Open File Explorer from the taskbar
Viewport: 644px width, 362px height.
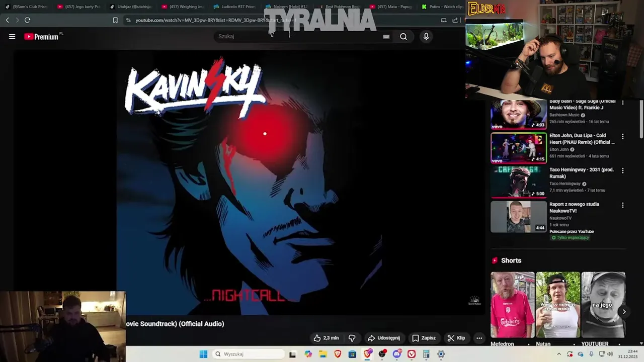click(323, 354)
